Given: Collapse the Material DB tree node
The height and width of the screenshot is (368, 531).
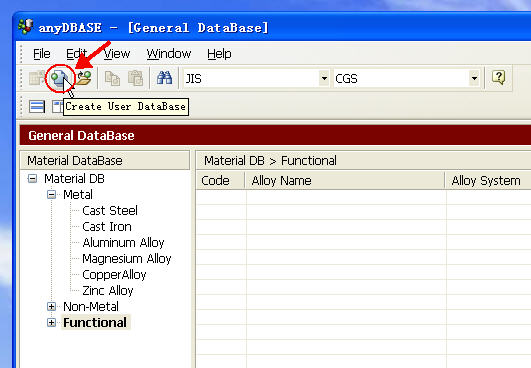Looking at the screenshot, I should 32,178.
